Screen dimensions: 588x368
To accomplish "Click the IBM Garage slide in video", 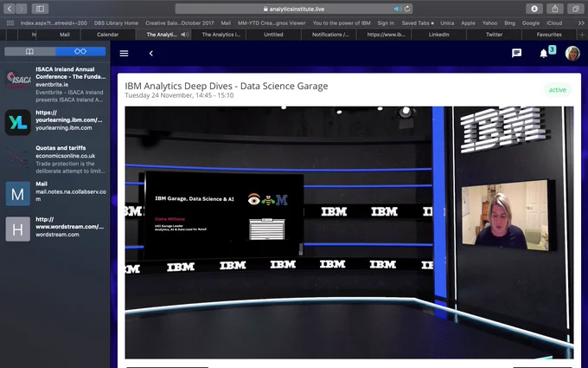I will 224,215.
